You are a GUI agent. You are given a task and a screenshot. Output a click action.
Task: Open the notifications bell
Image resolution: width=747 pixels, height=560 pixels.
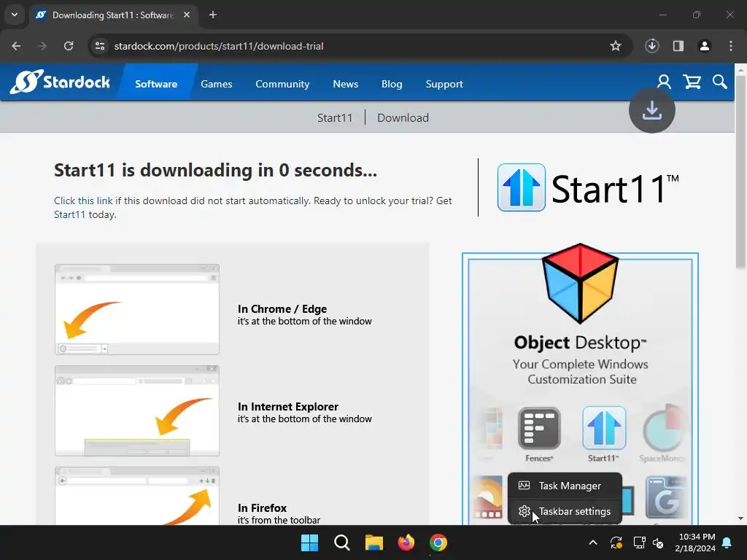point(727,542)
